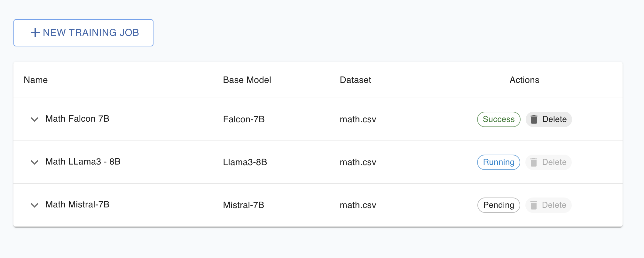
Task: Click trash icon in Math Falcon 7B row
Action: (x=534, y=119)
